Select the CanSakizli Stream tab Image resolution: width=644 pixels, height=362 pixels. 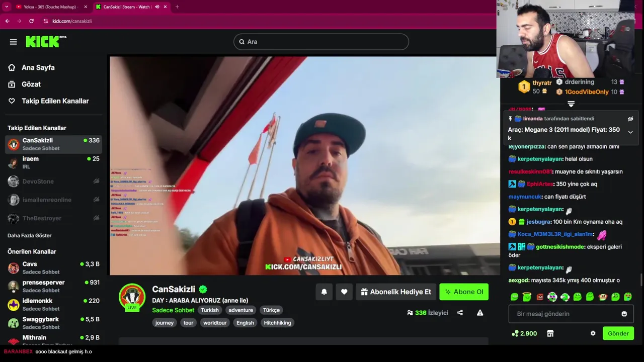[x=131, y=7]
